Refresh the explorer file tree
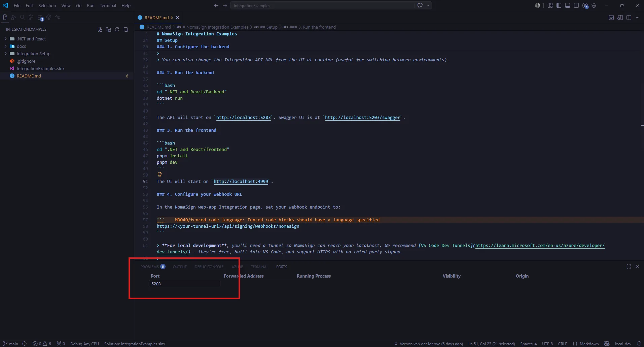This screenshot has width=644, height=347. [x=117, y=29]
